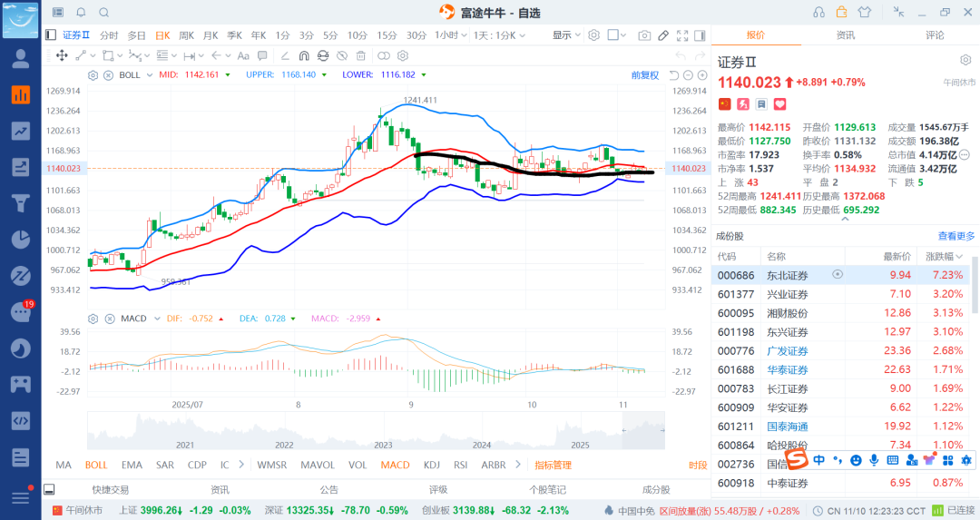Select the 周K chart period
This screenshot has width=980, height=520.
coord(186,35)
